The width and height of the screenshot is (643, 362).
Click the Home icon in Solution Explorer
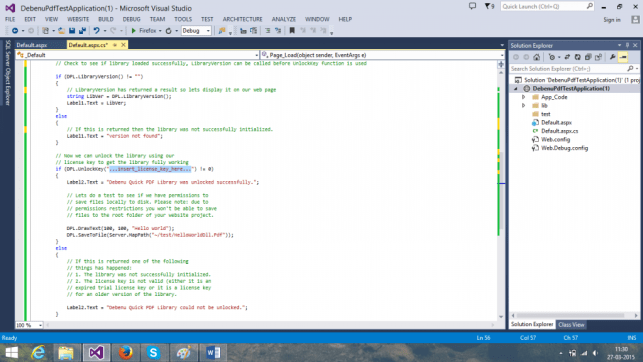(x=536, y=57)
